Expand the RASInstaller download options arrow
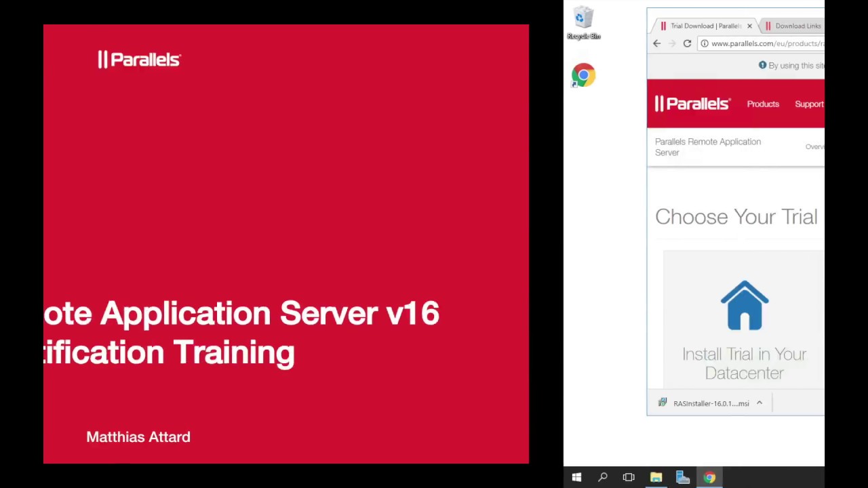 pyautogui.click(x=759, y=403)
